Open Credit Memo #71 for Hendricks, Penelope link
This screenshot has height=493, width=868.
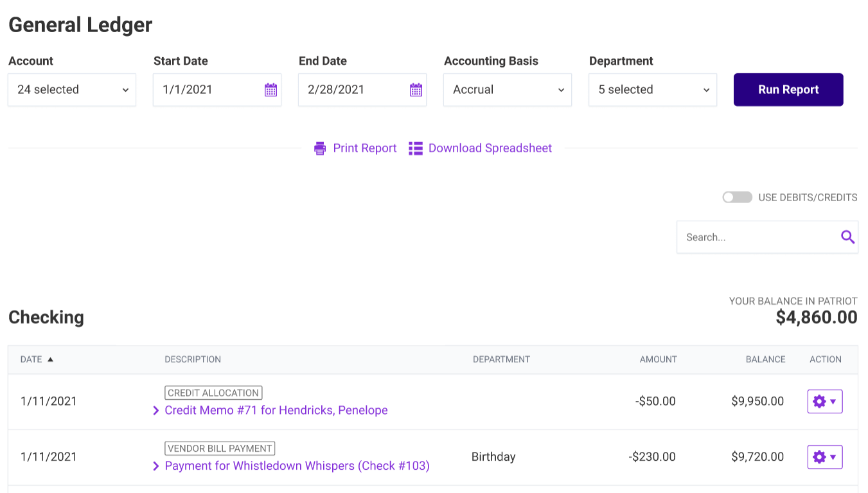pos(276,410)
